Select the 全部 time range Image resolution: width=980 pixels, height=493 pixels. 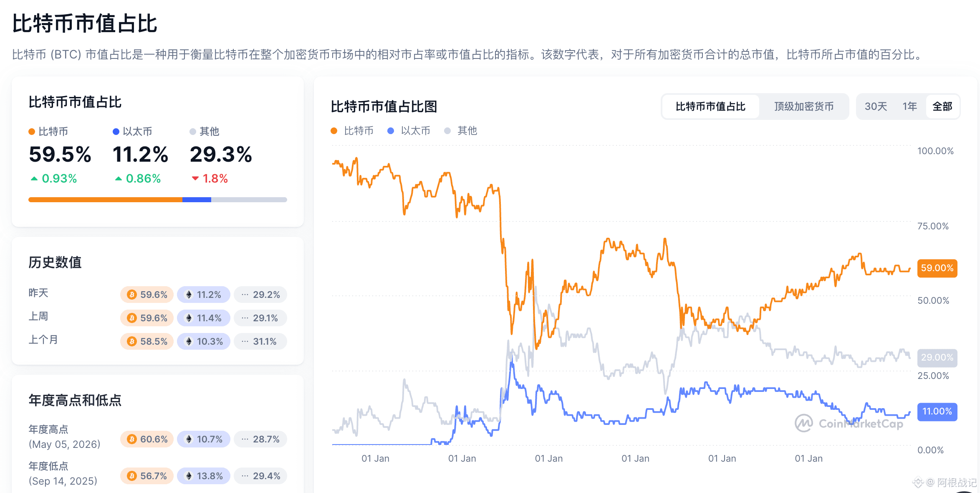(x=942, y=107)
